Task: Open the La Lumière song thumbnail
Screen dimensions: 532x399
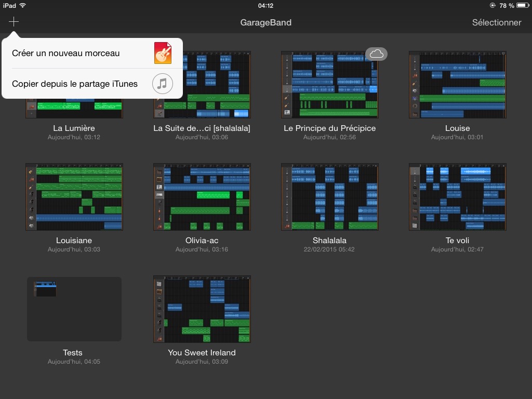Action: (74, 109)
